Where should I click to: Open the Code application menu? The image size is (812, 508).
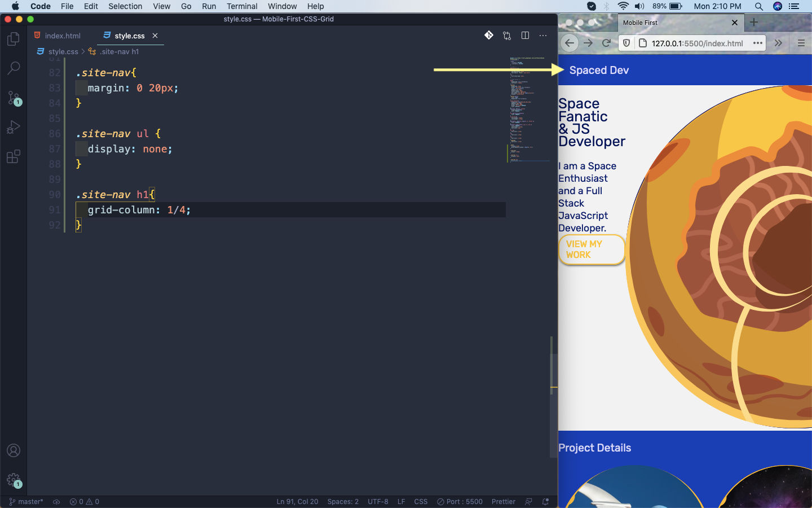tap(41, 6)
